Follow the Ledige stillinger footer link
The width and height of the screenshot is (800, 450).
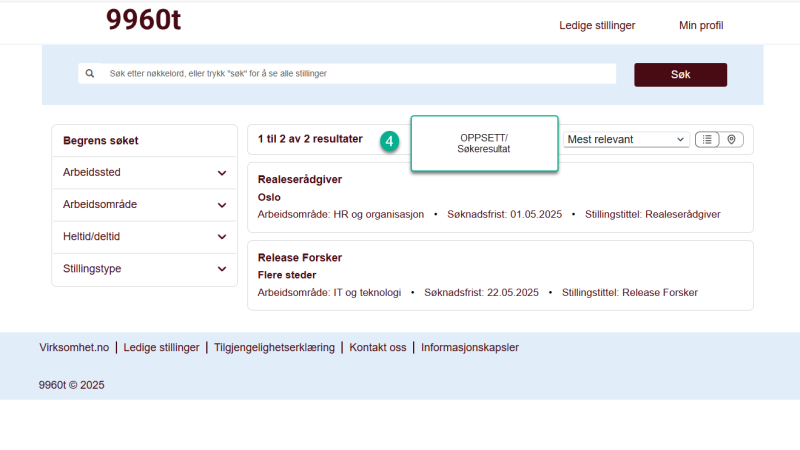click(161, 347)
